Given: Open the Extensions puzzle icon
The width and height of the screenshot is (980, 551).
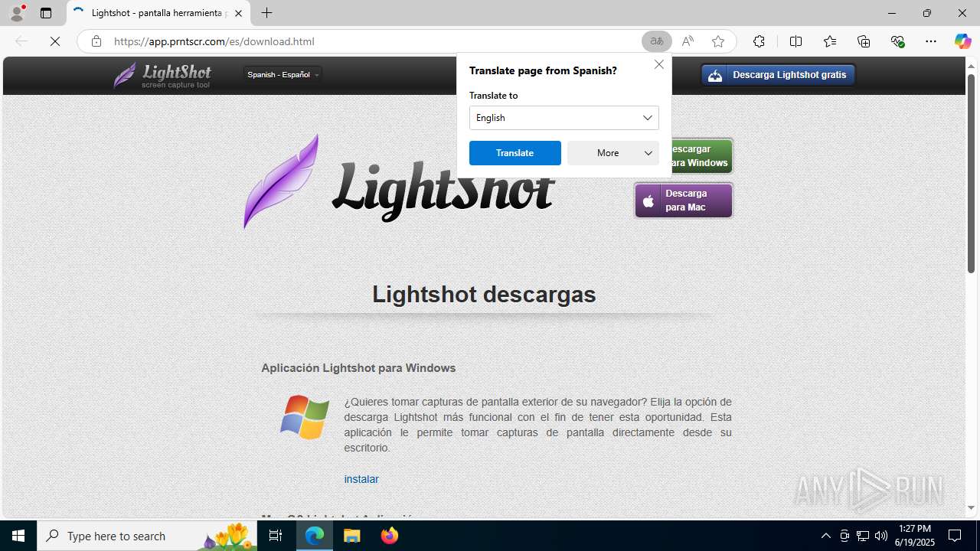Looking at the screenshot, I should 759,41.
